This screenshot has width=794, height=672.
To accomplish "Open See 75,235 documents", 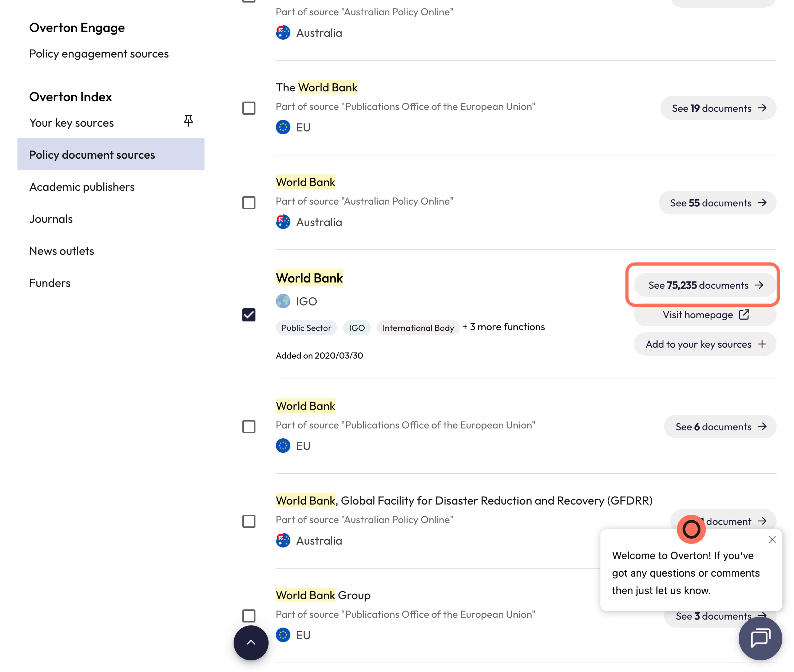I will 705,285.
